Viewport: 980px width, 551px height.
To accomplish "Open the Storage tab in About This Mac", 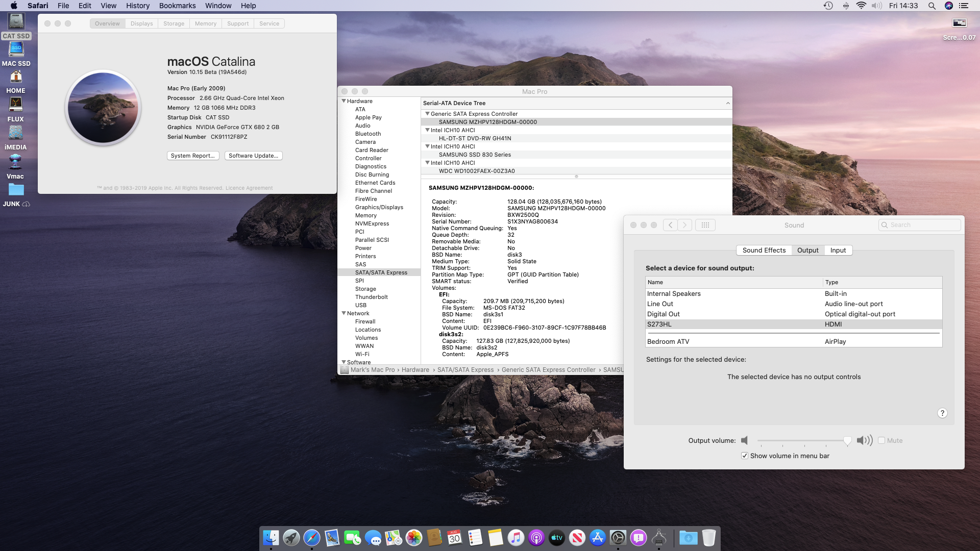I will 174,23.
